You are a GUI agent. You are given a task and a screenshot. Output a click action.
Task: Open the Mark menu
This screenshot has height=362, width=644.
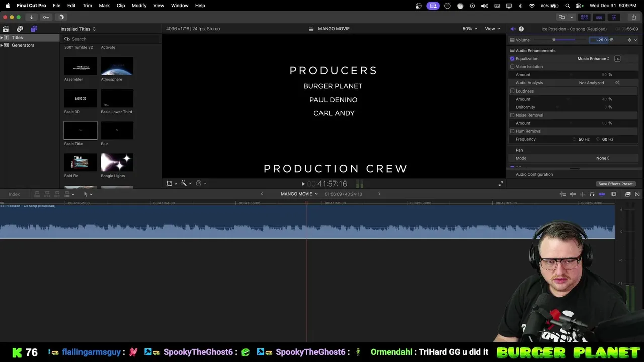pos(104,6)
